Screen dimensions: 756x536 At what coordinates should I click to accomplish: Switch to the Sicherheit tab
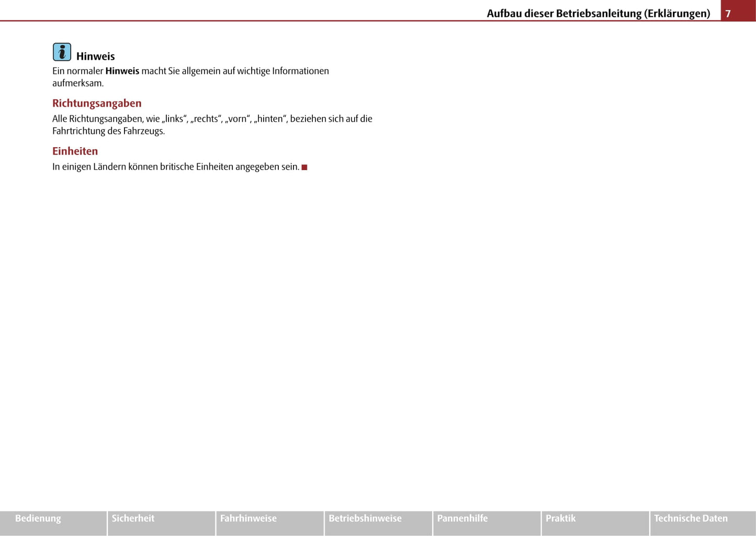[x=133, y=518]
